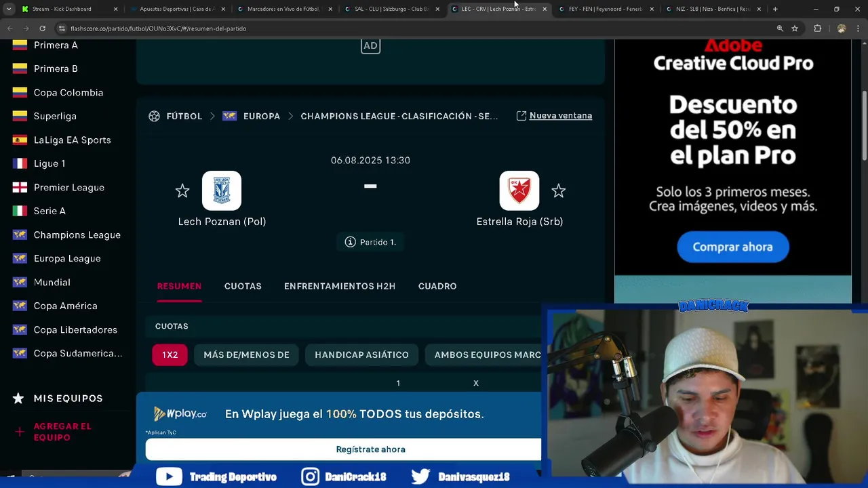Open Primera A league in sidebar

coord(56,45)
